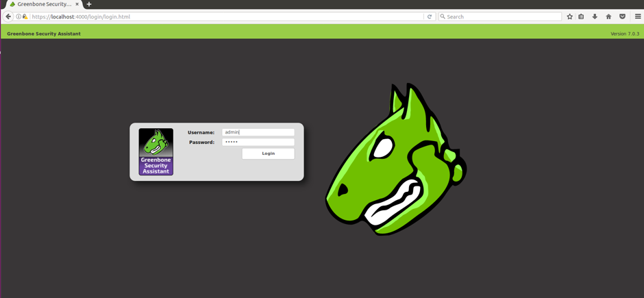
Task: Click the Pocket icon in toolbar
Action: tap(622, 17)
